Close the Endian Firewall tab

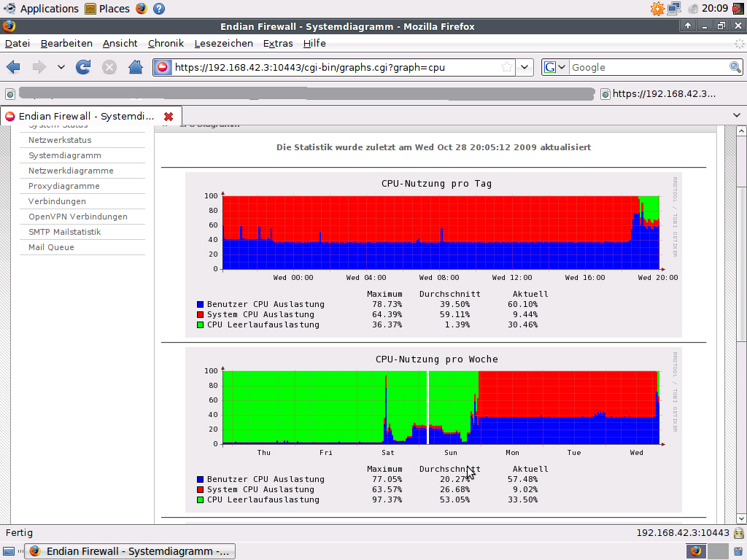(x=169, y=117)
